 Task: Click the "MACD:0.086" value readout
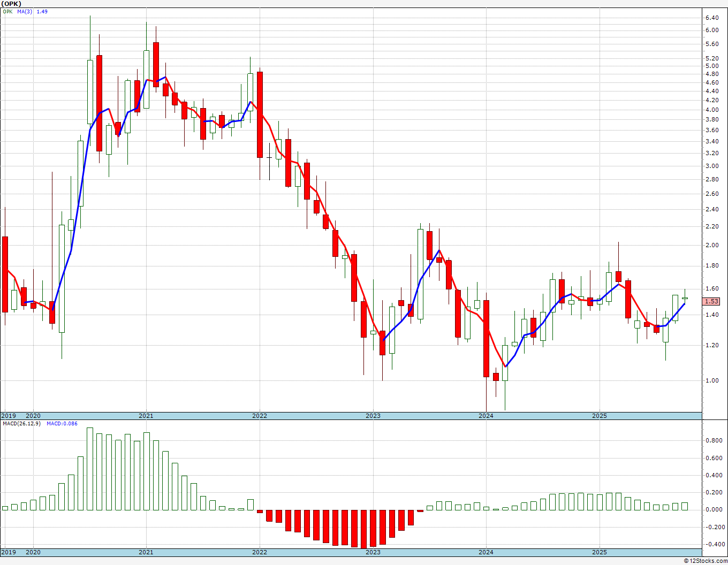click(62, 424)
